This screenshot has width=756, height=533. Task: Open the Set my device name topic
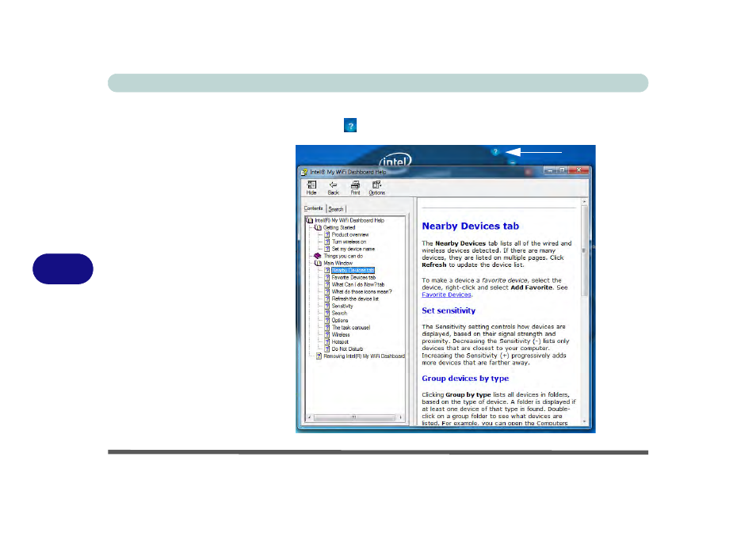click(x=353, y=249)
